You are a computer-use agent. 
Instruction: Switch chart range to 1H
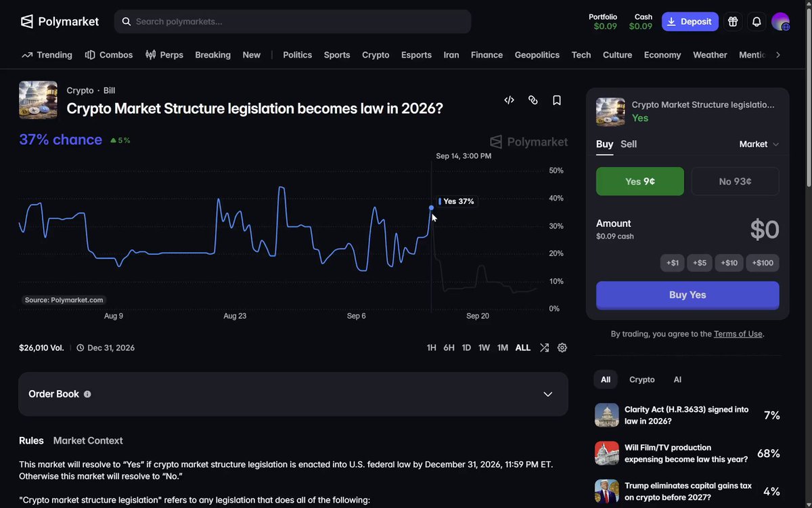click(432, 347)
